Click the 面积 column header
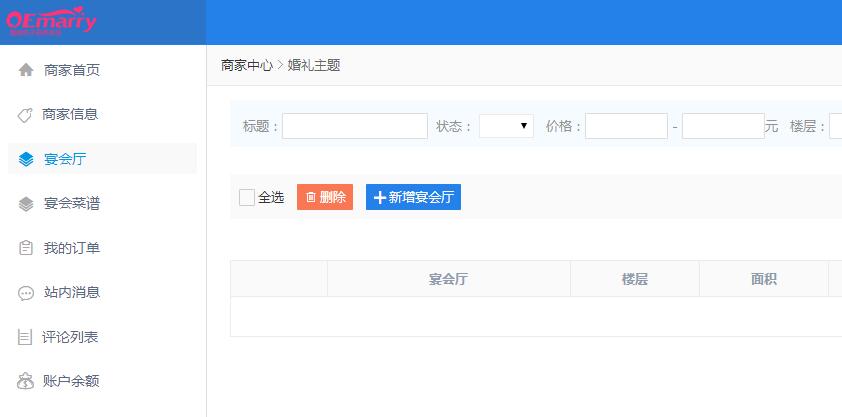This screenshot has width=842, height=417. point(764,279)
